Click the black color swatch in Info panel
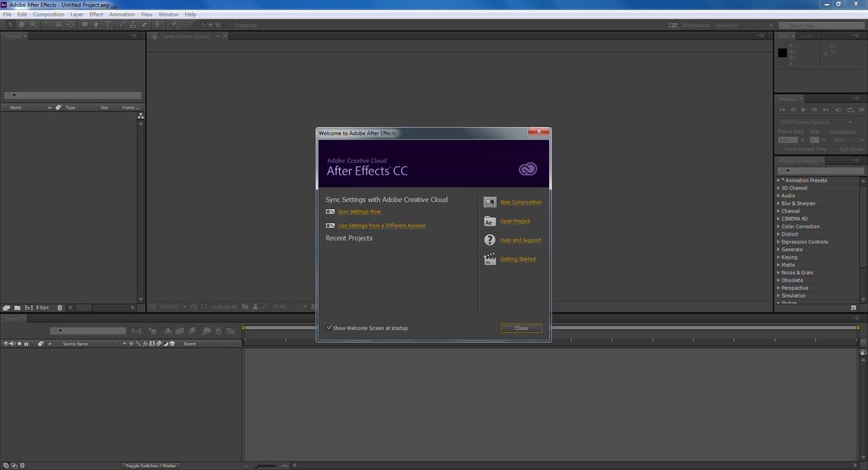 pos(782,52)
